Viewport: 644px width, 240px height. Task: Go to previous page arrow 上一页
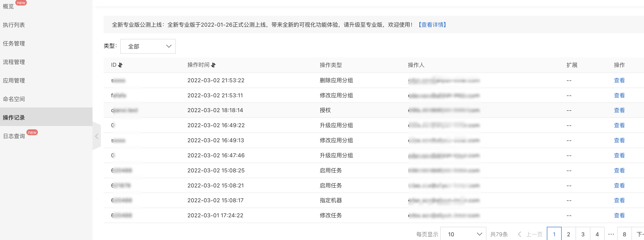click(x=530, y=234)
